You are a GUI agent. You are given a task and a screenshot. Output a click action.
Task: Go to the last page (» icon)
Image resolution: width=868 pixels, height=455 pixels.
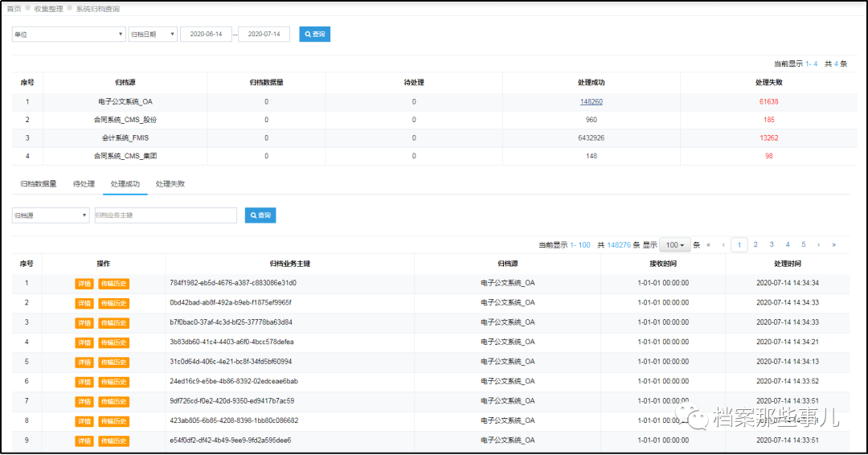833,244
